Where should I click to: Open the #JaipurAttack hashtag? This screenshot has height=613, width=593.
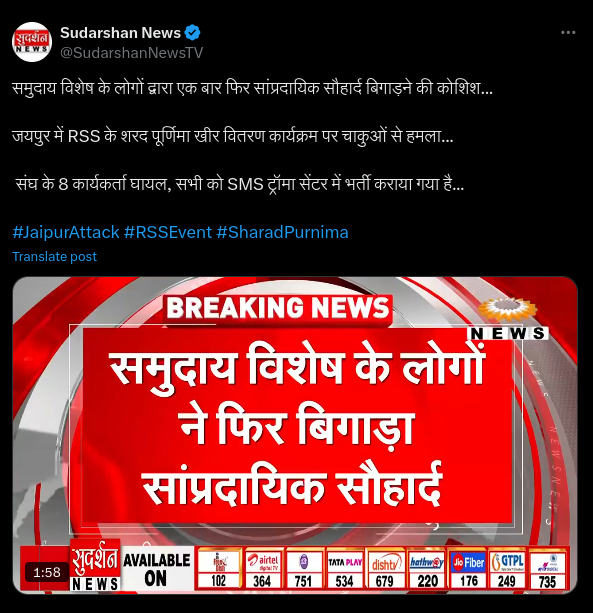66,232
